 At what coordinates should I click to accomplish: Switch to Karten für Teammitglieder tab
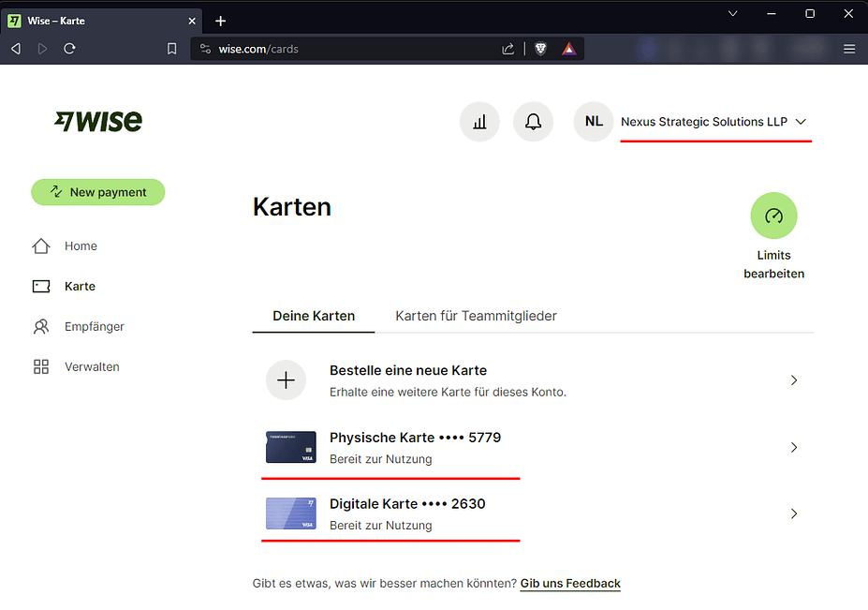pos(476,316)
